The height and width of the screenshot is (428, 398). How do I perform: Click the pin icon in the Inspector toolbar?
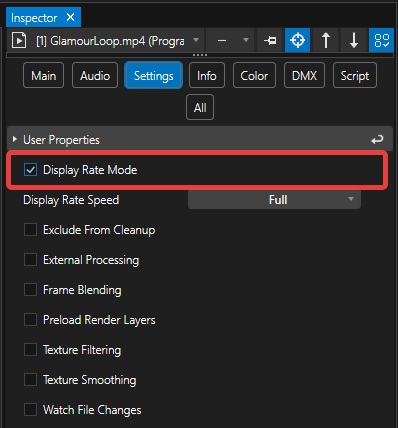click(x=270, y=41)
